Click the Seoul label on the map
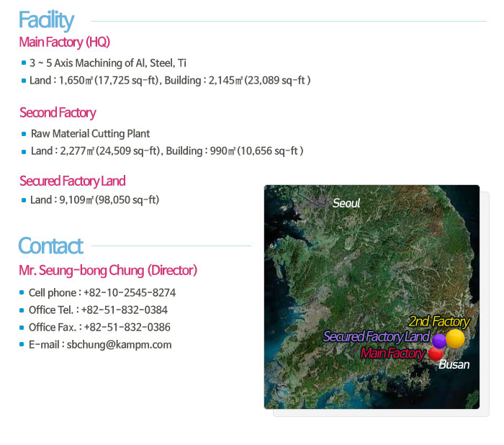The image size is (504, 445). coord(346,203)
